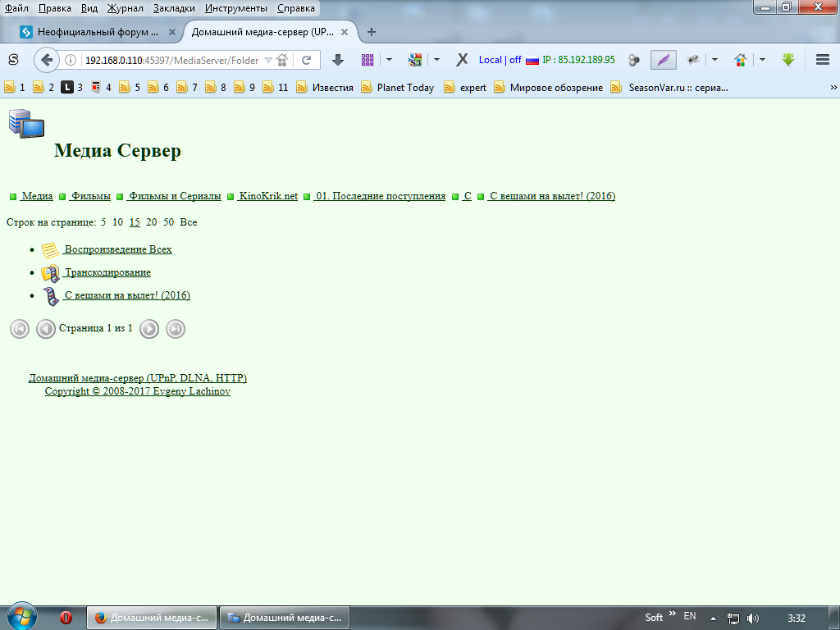Expand the address bar history dropdown arrow
The image size is (840, 630).
tap(268, 60)
